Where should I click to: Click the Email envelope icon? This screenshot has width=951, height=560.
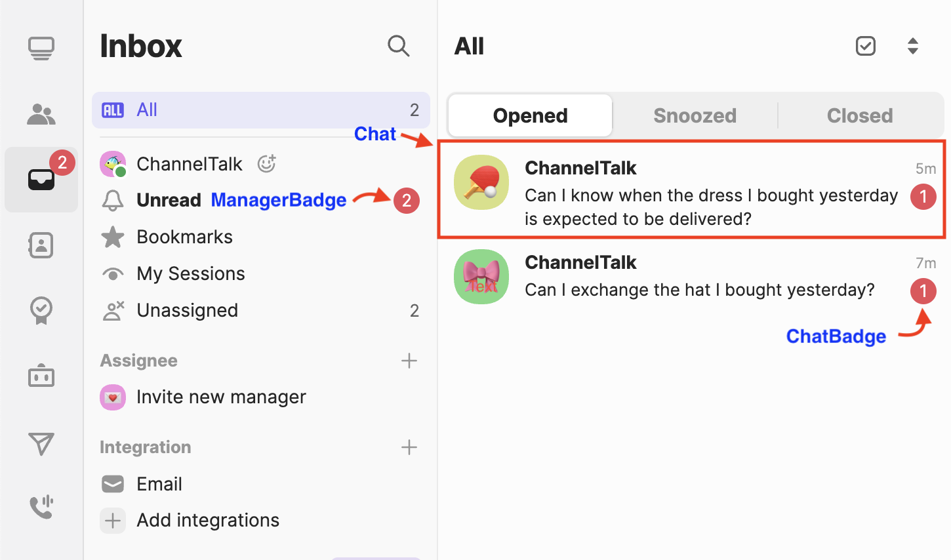113,484
